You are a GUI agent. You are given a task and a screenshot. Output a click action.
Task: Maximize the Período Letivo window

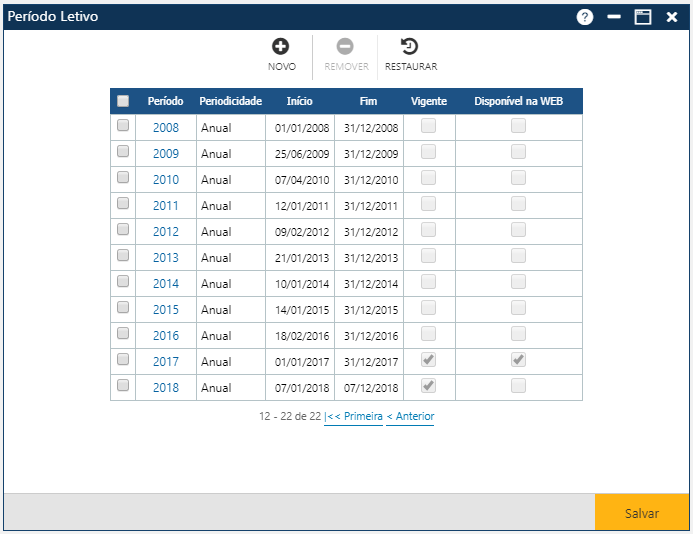pos(643,17)
